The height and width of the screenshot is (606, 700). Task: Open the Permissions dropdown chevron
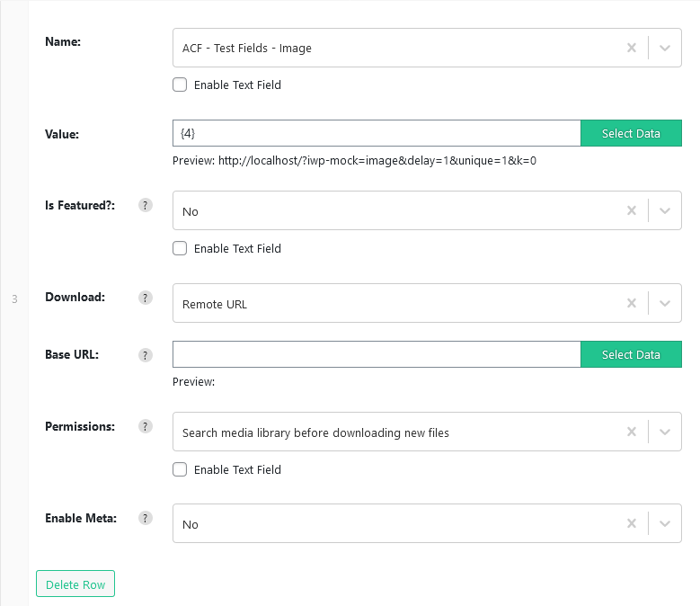pyautogui.click(x=665, y=432)
